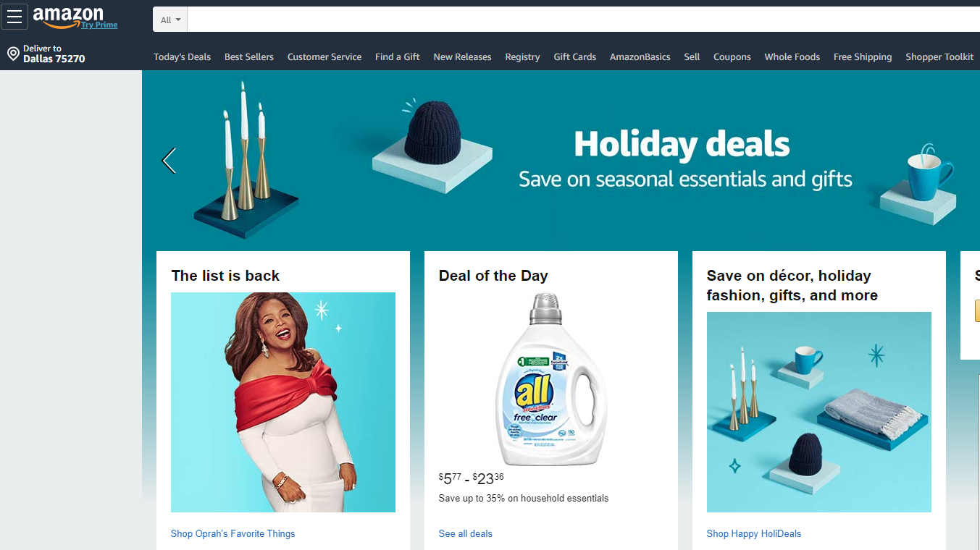Open the hamburger navigation menu
The image size is (980, 550).
tap(14, 17)
